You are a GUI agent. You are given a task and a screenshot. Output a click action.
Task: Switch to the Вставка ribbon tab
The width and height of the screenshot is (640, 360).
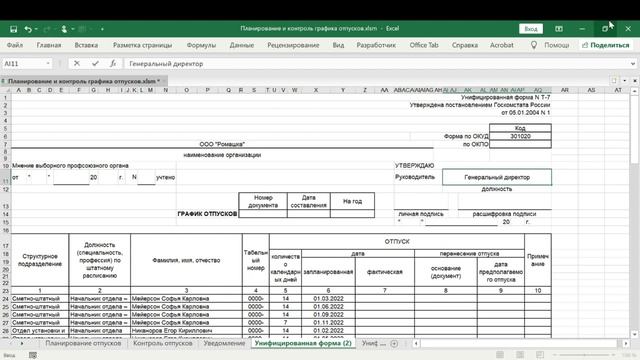coord(86,45)
